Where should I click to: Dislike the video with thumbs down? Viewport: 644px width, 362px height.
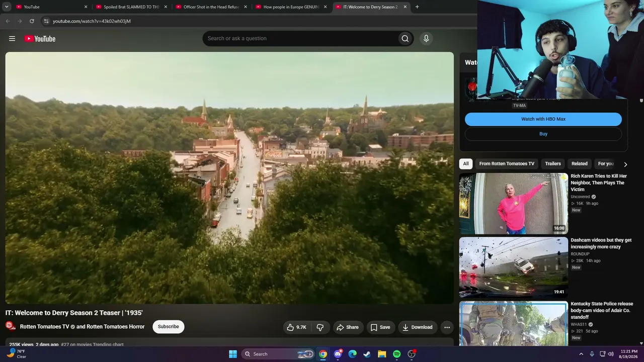coord(320,327)
